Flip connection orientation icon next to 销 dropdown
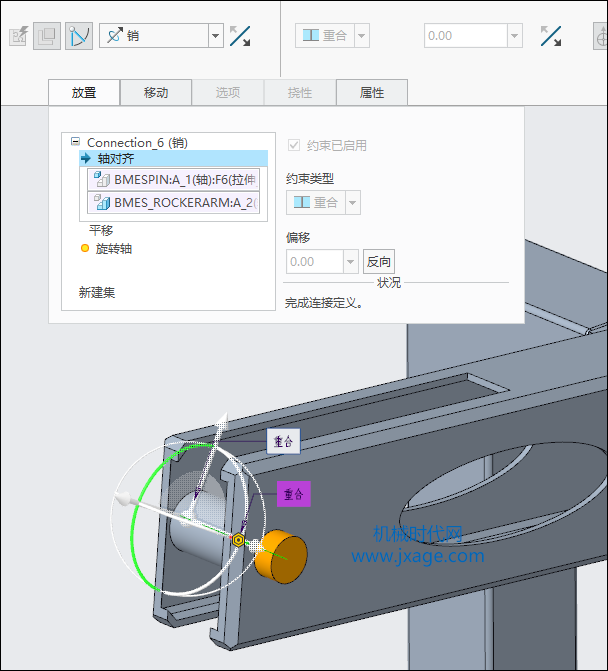This screenshot has width=608, height=671. 240,36
